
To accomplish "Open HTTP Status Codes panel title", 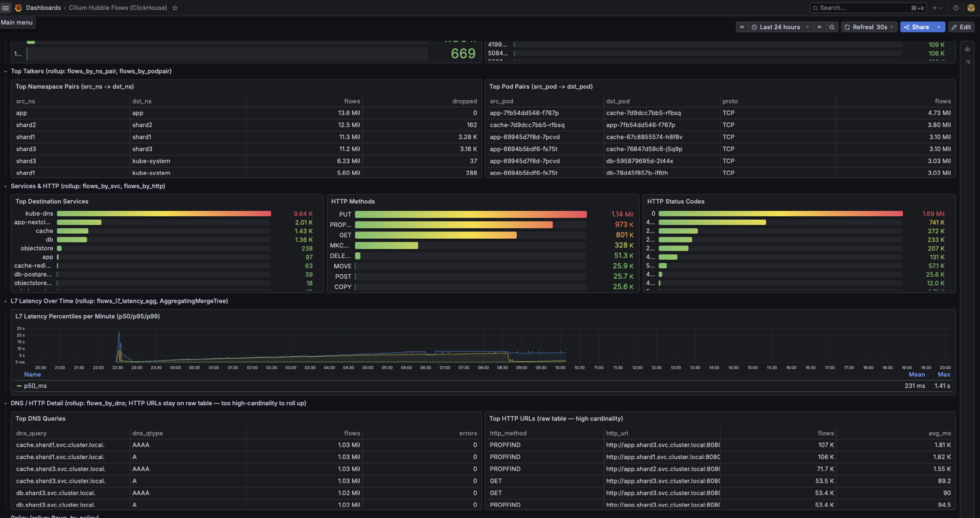I will [676, 201].
